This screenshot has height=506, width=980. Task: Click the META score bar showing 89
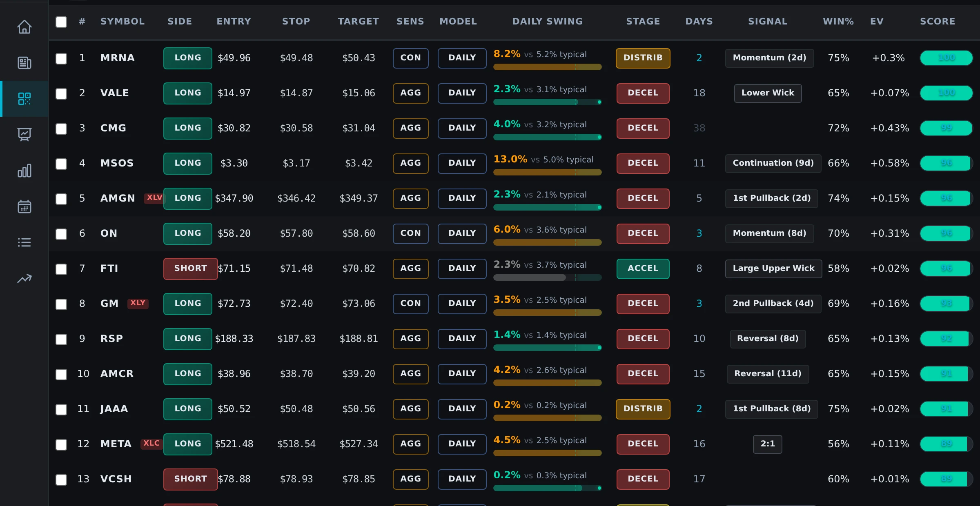(947, 444)
